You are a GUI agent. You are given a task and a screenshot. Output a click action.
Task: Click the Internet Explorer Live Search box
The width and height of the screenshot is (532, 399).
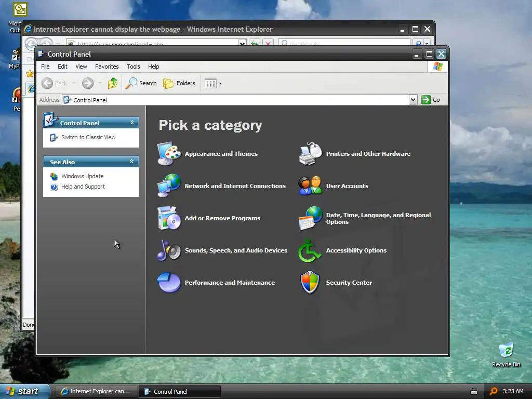344,43
